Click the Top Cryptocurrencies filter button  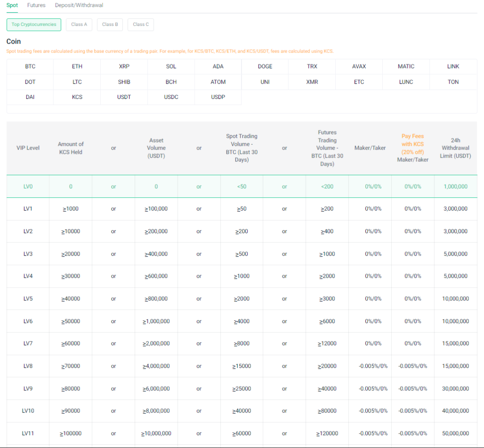tap(34, 25)
